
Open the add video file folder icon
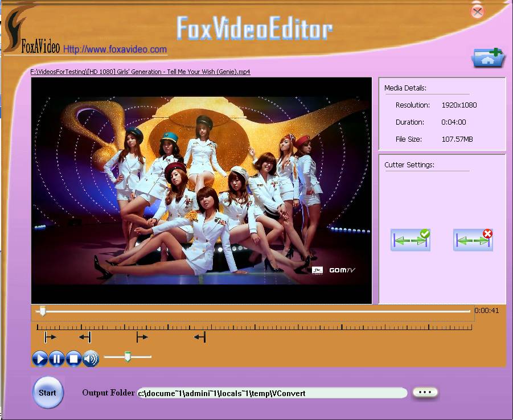487,58
